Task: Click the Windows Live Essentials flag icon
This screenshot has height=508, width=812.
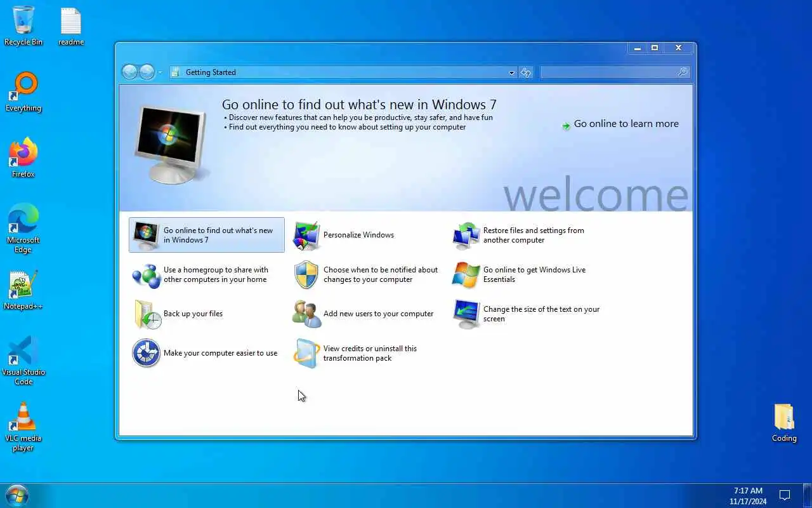Action: coord(466,275)
